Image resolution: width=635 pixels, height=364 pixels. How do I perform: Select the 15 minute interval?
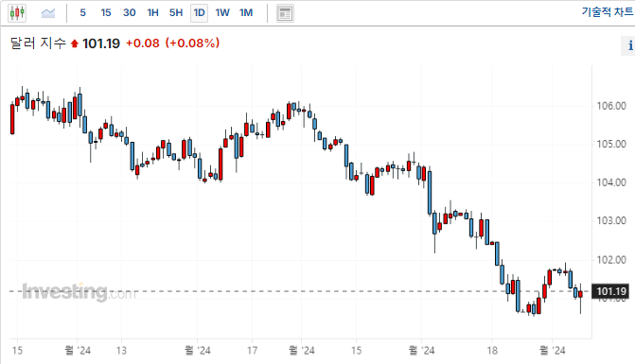[x=106, y=13]
